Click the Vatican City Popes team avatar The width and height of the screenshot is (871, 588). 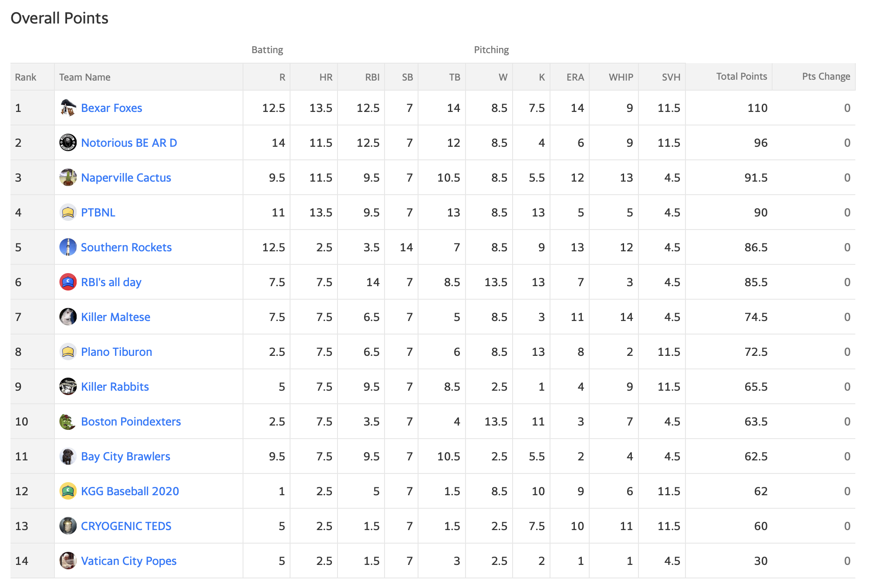[68, 561]
